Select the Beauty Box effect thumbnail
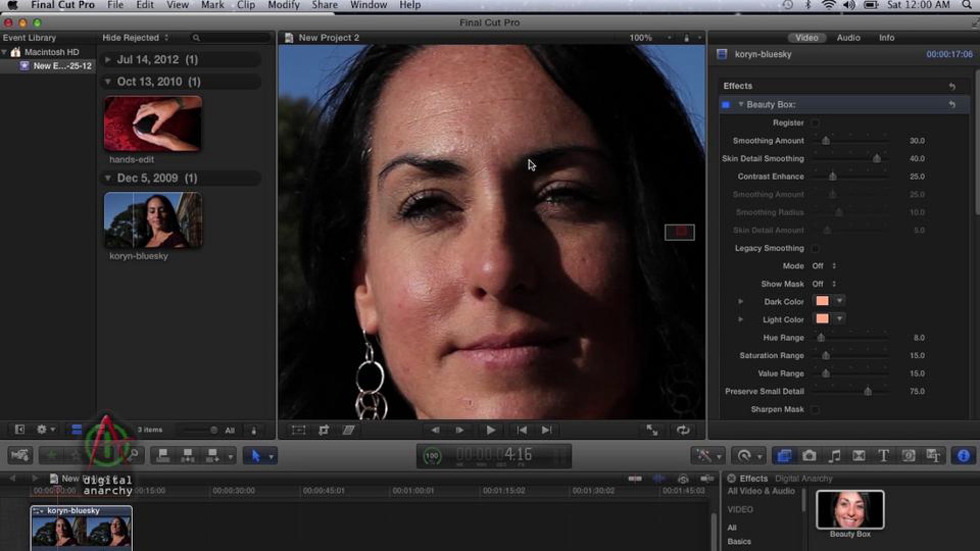Screen dimensions: 980x551 pyautogui.click(x=850, y=510)
